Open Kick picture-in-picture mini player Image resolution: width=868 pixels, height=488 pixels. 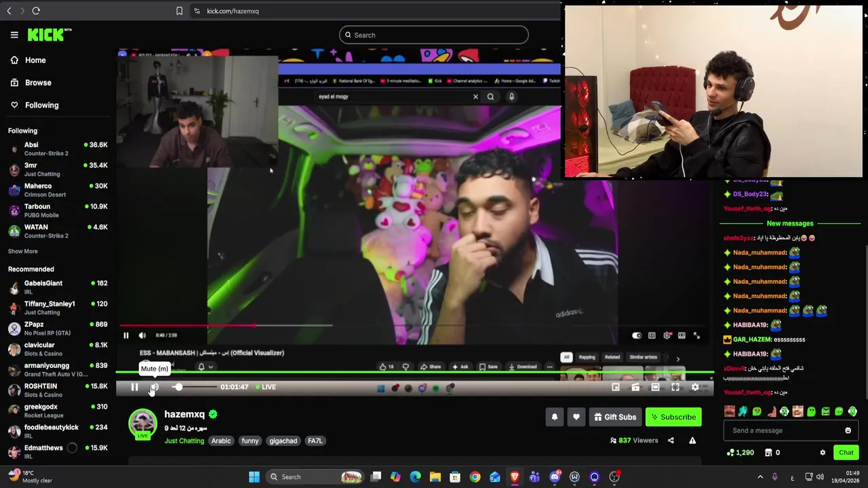[x=616, y=387]
